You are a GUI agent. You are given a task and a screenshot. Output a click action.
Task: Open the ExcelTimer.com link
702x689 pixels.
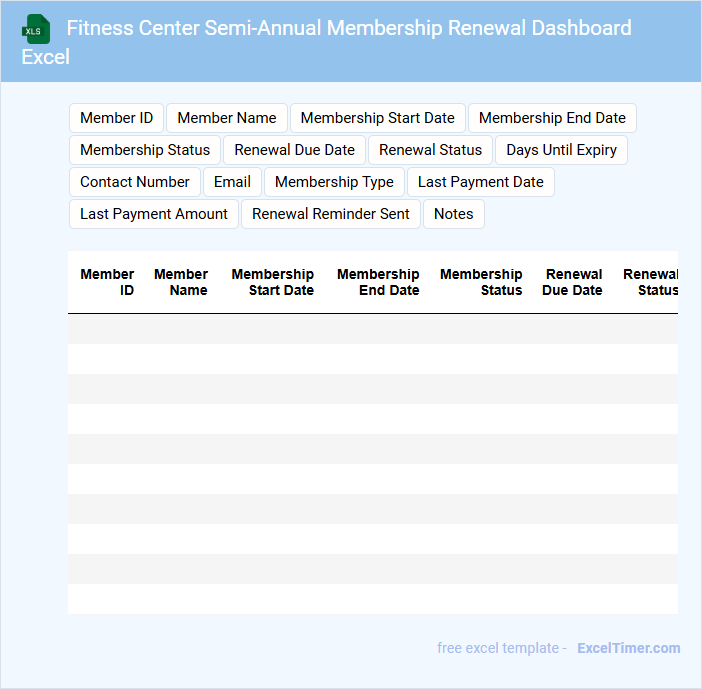[x=628, y=648]
